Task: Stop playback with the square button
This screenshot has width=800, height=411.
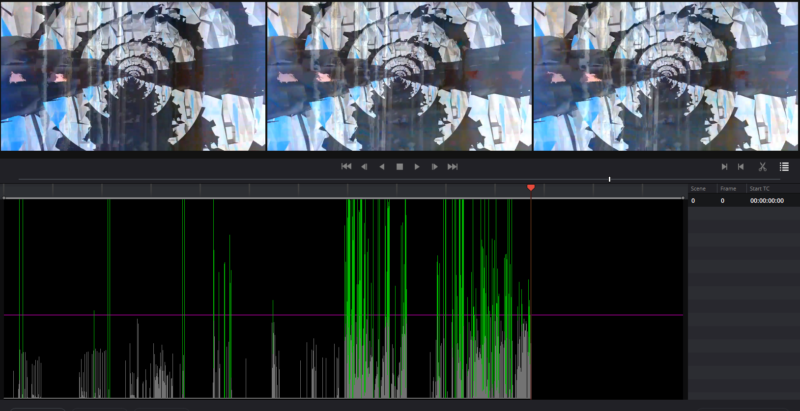Action: coord(399,166)
